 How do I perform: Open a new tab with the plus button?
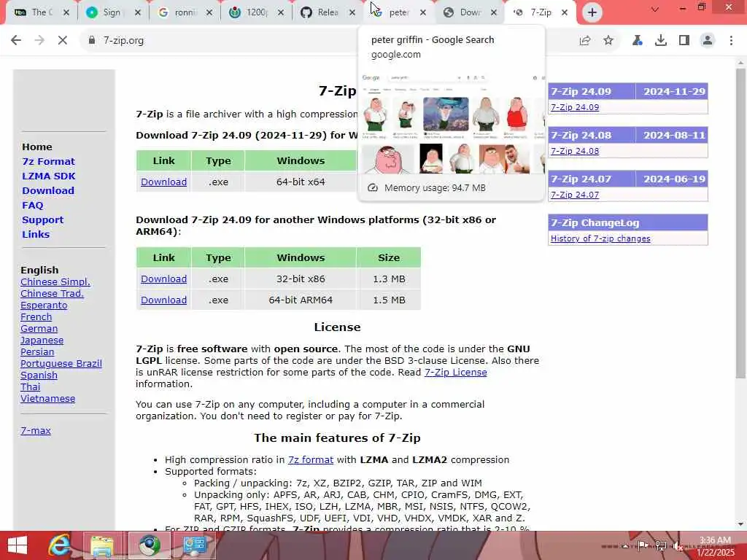coord(592,12)
